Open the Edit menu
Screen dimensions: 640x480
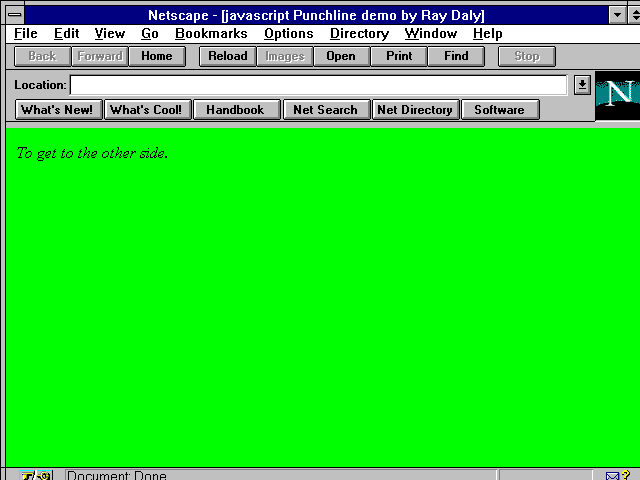point(67,33)
